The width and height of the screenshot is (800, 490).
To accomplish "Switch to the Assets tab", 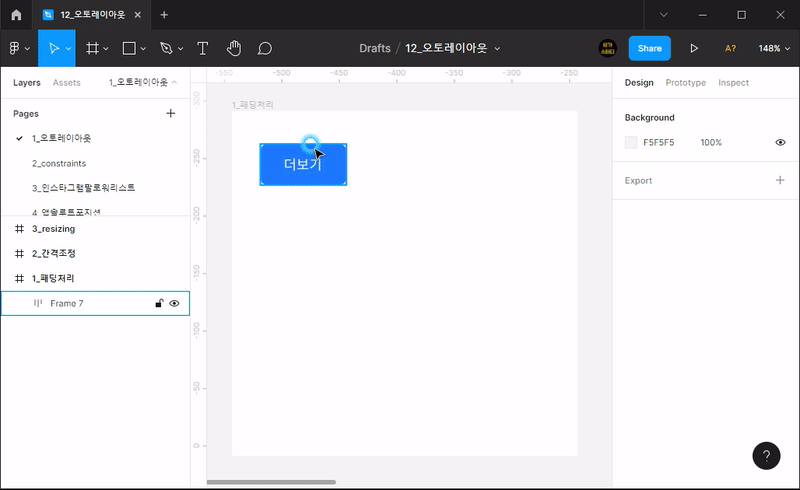I will point(66,82).
